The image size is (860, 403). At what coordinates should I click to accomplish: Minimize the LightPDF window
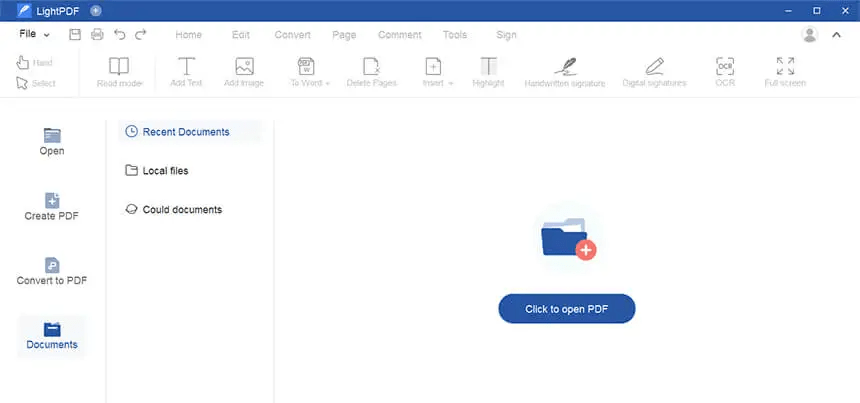(789, 10)
